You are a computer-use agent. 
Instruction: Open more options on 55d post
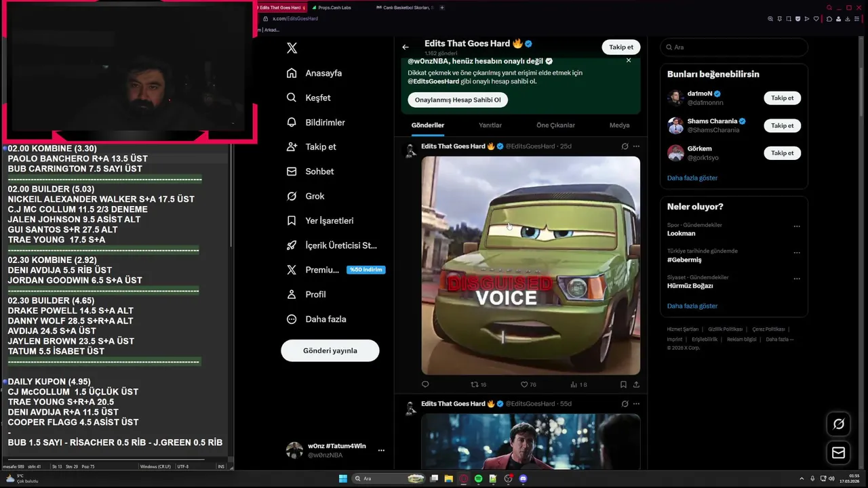[x=636, y=404]
